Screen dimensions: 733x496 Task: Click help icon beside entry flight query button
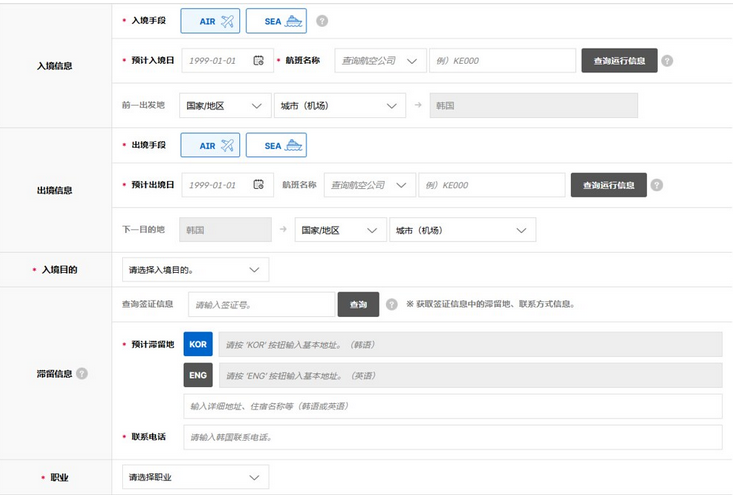coord(668,61)
